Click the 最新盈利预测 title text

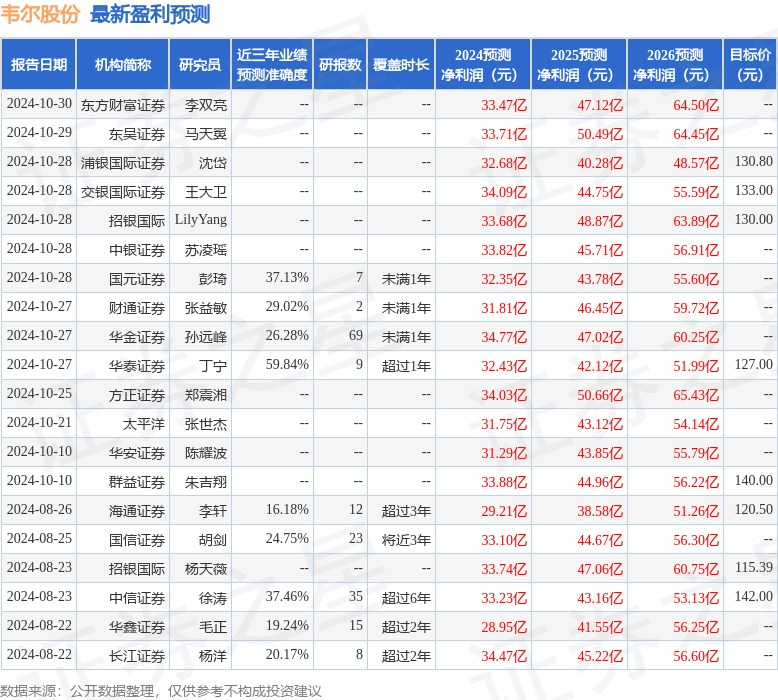150,14
